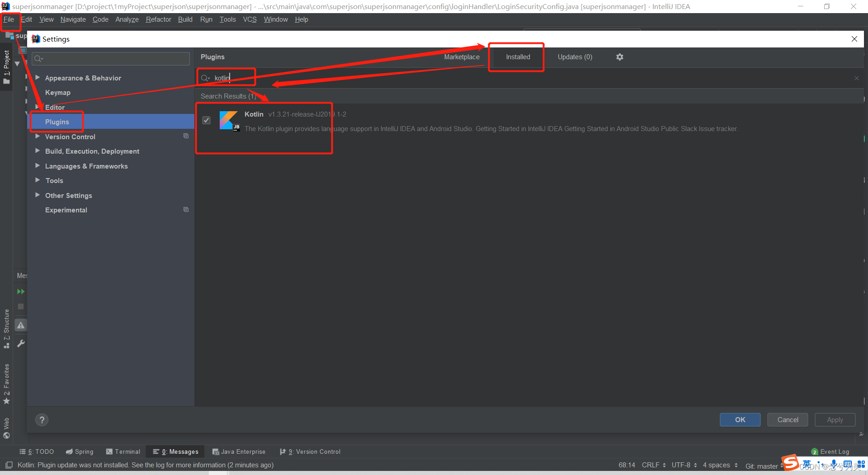Expand Languages & Frameworks tree node
The image size is (868, 475).
coord(38,166)
